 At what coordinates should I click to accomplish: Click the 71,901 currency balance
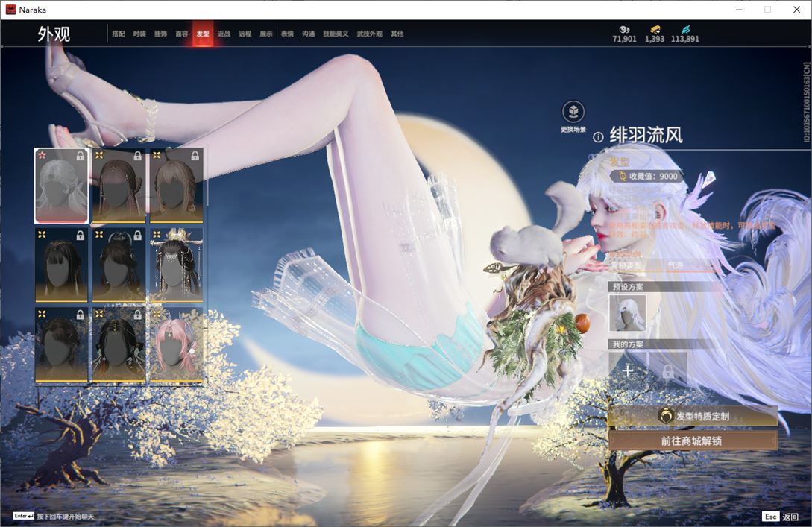tap(625, 39)
